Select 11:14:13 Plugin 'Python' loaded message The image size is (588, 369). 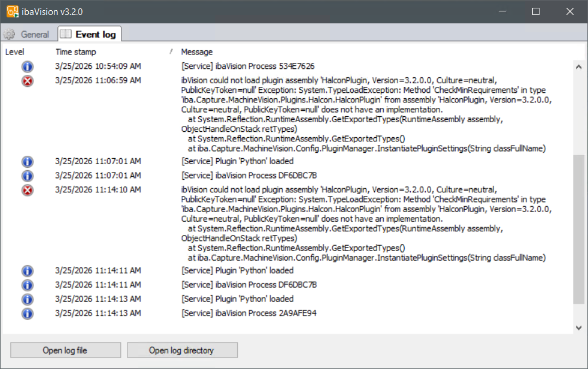[237, 299]
